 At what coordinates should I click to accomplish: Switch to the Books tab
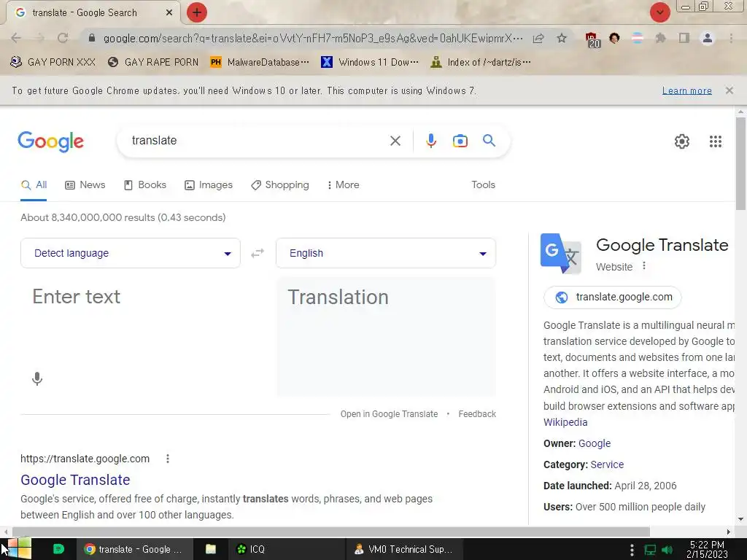tap(145, 184)
